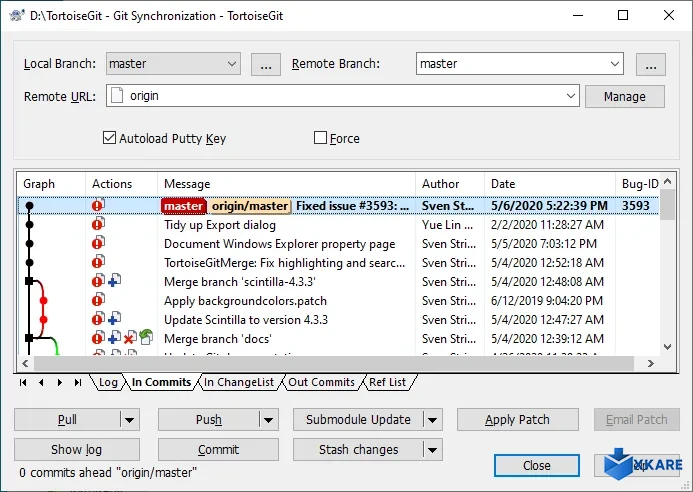The height and width of the screenshot is (492, 693).
Task: Sort by the Message column header
Action: [x=286, y=184]
